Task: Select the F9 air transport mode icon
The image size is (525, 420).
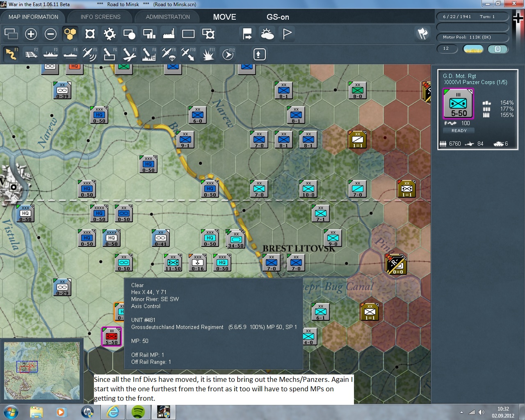Action: [169, 54]
